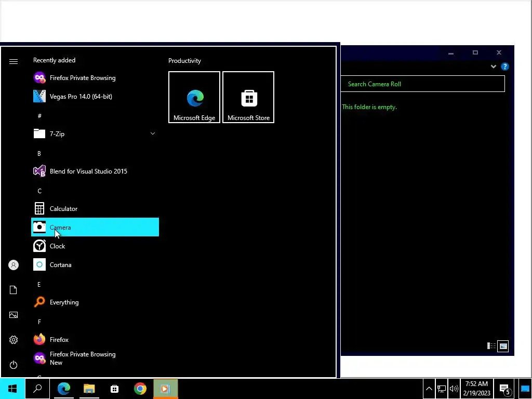
Task: Close the Camera Roll Explorer window
Action: [x=499, y=52]
